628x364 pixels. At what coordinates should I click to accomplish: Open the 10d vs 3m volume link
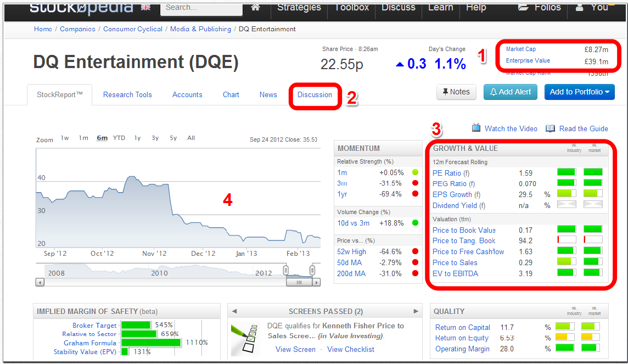tap(354, 223)
